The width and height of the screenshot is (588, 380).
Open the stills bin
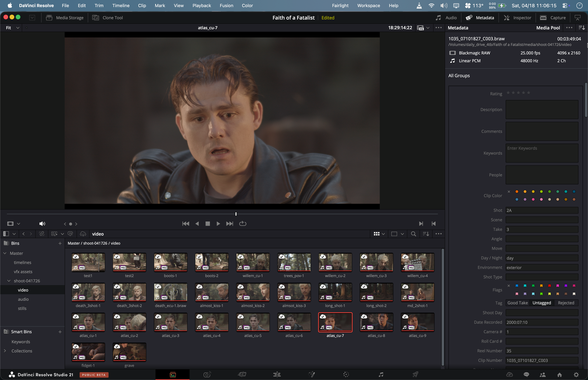tap(22, 309)
